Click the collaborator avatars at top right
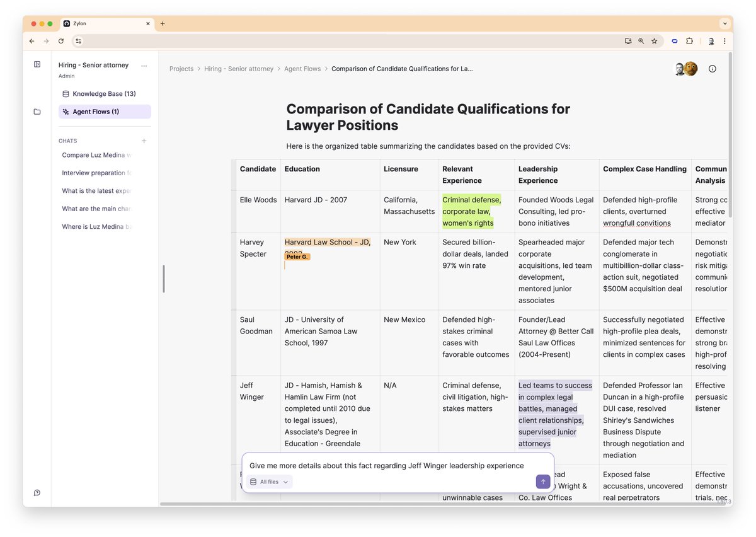 (x=686, y=69)
